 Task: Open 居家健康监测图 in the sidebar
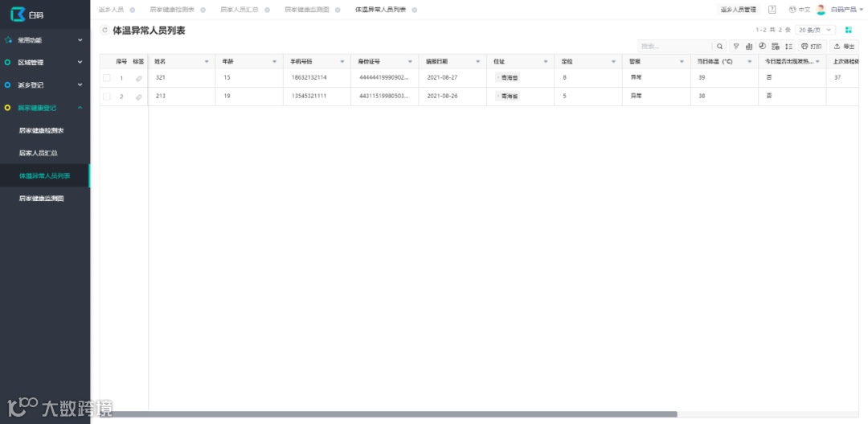click(x=42, y=199)
